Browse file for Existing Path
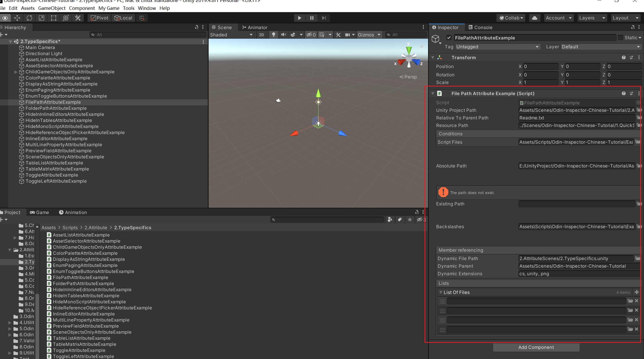 click(639, 204)
